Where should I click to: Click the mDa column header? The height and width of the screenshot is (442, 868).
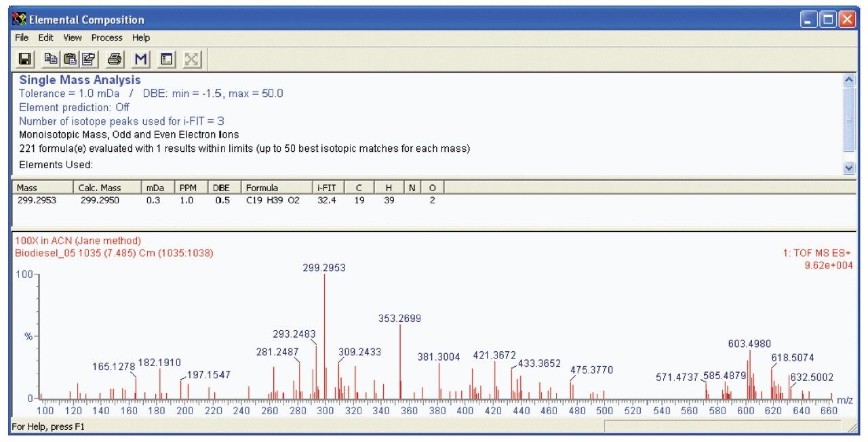pyautogui.click(x=158, y=188)
